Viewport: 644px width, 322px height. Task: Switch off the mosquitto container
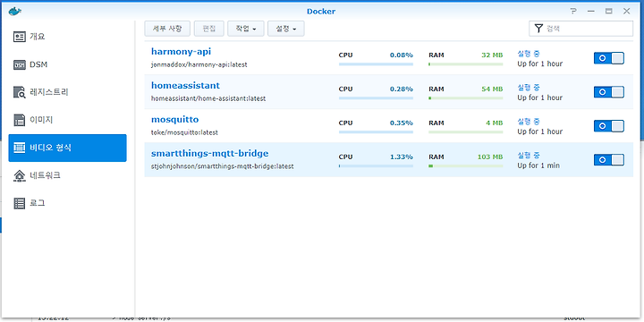[609, 126]
